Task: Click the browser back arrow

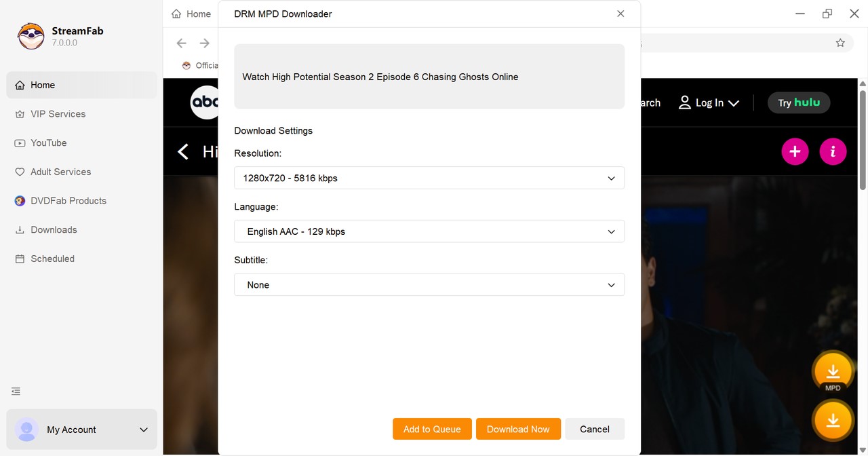Action: coord(181,43)
